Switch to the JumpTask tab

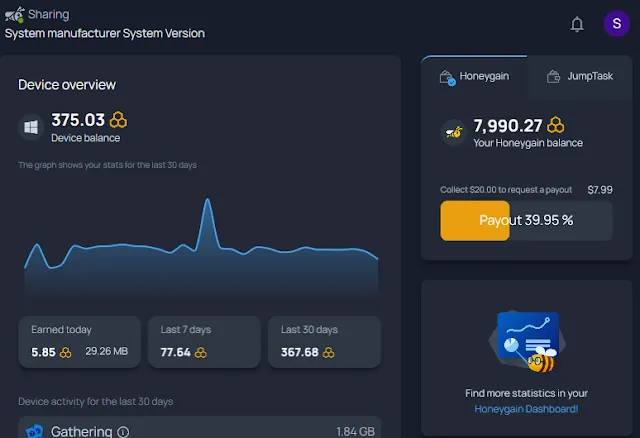580,76
